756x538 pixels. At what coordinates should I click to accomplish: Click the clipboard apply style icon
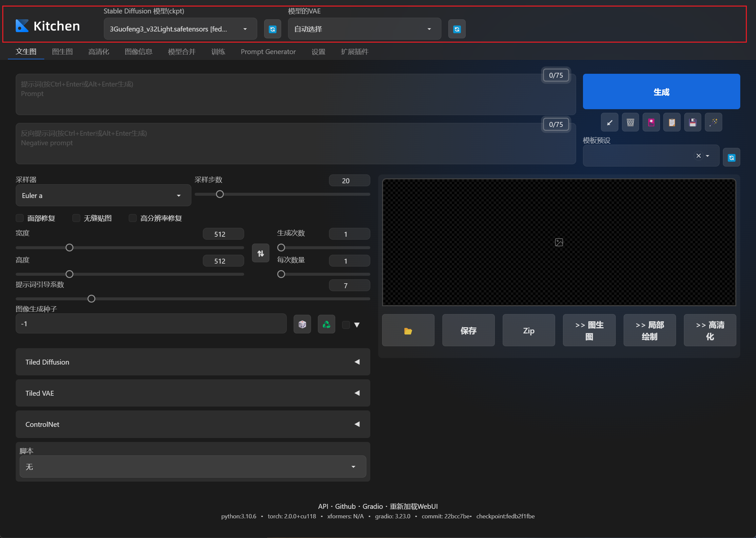click(671, 123)
